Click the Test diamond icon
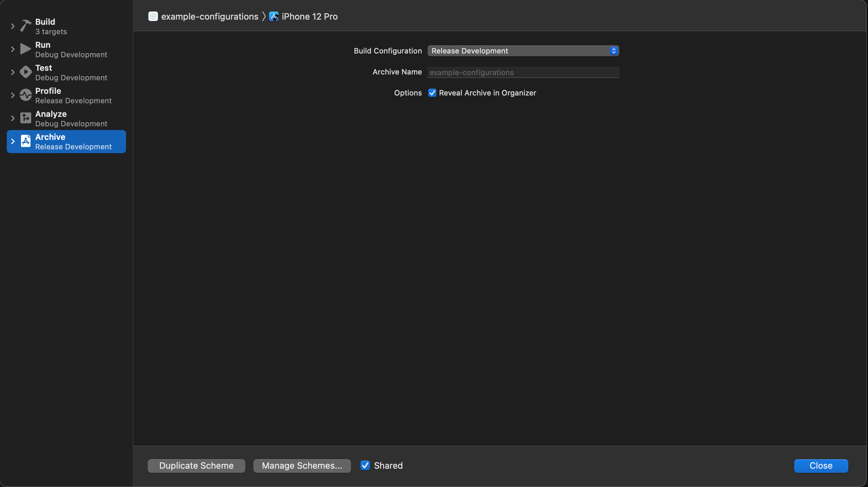Screen dimensions: 868x487 [25, 72]
